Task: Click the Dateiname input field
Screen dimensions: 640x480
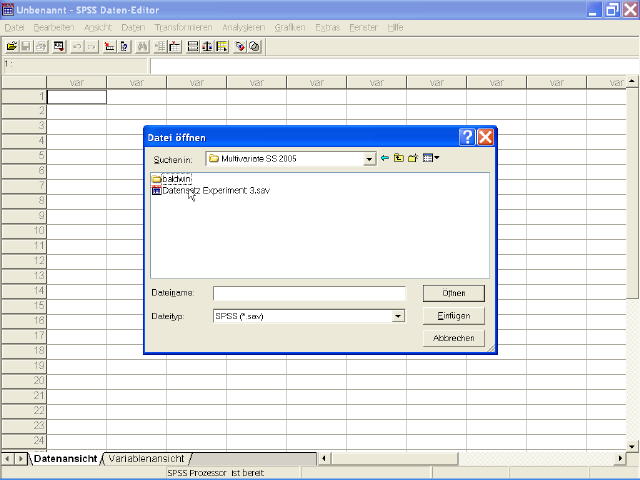Action: [x=309, y=293]
